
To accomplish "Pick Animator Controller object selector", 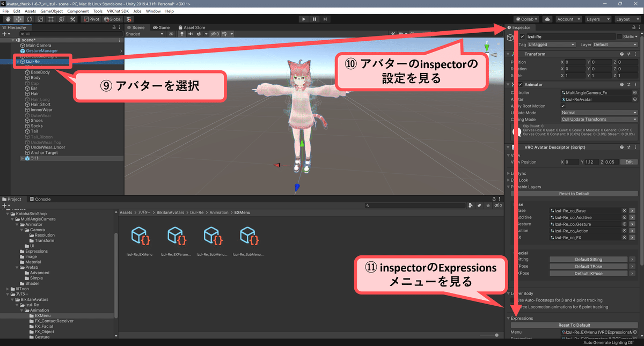I will (x=635, y=93).
